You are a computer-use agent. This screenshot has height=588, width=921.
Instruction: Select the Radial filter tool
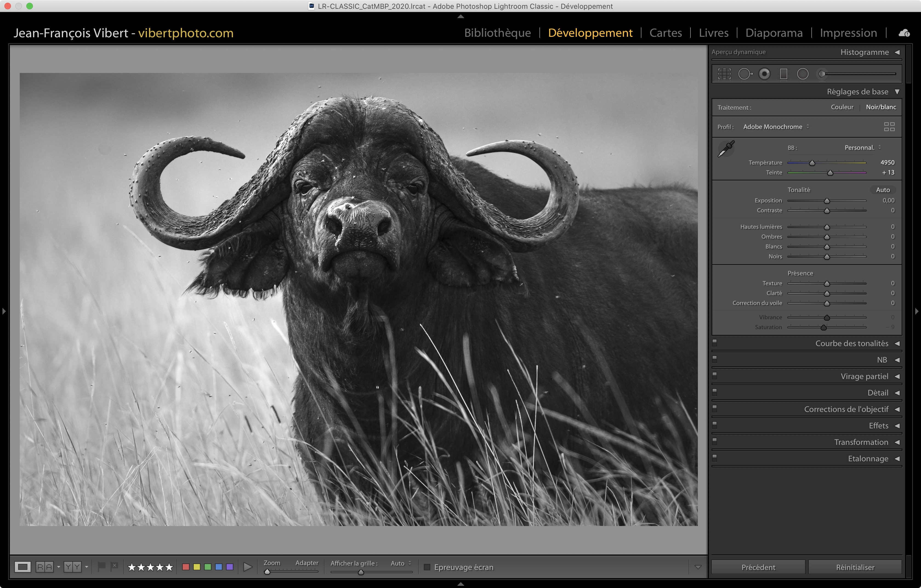click(x=802, y=74)
